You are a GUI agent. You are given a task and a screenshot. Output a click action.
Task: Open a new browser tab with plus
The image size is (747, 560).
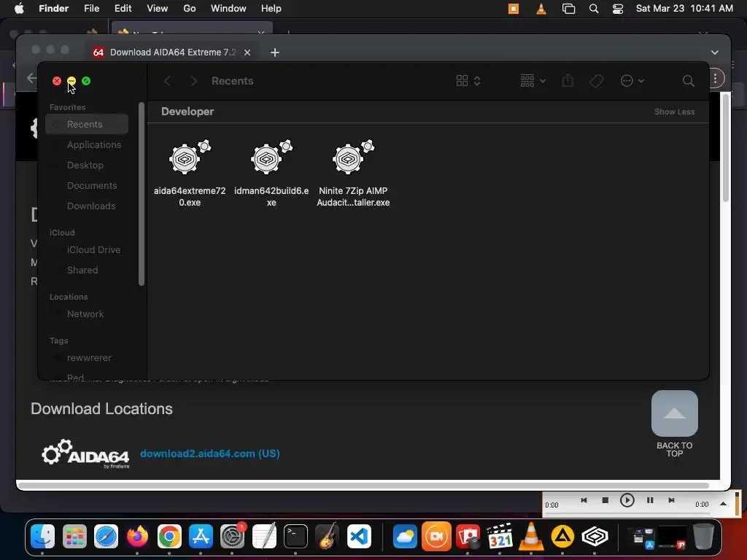coord(275,52)
